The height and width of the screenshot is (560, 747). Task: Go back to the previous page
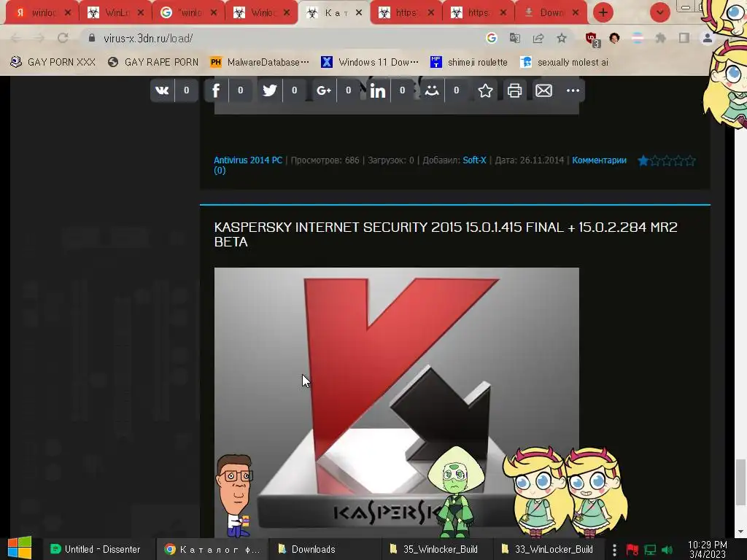15,38
